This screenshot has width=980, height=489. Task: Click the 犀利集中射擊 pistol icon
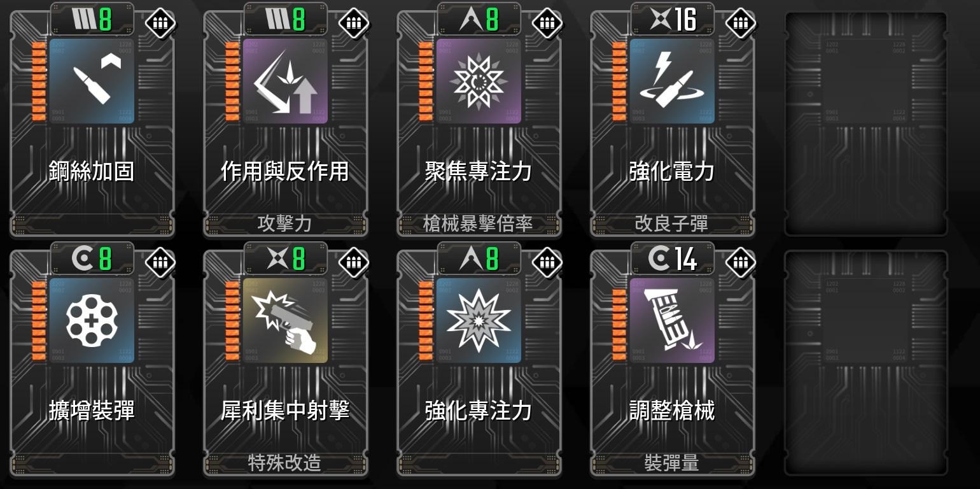coord(286,320)
